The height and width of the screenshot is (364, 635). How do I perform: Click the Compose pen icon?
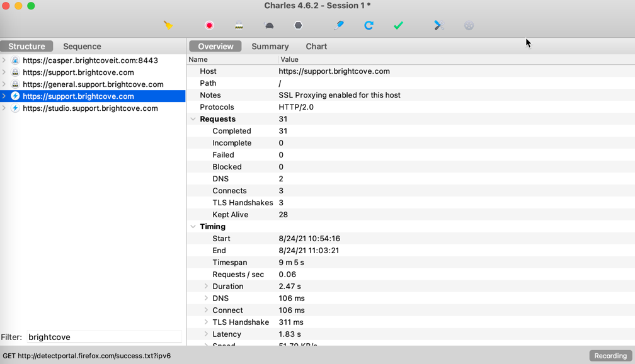(x=339, y=25)
